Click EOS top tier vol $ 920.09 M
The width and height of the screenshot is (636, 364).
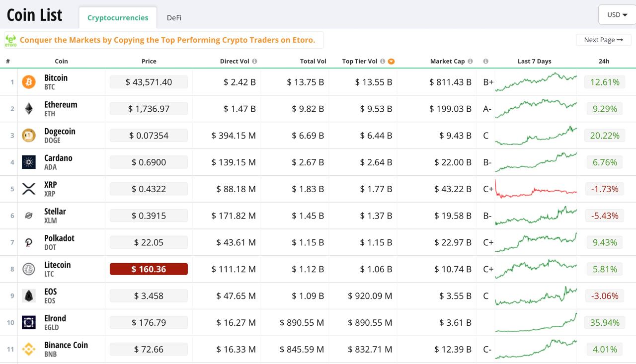[x=370, y=296]
